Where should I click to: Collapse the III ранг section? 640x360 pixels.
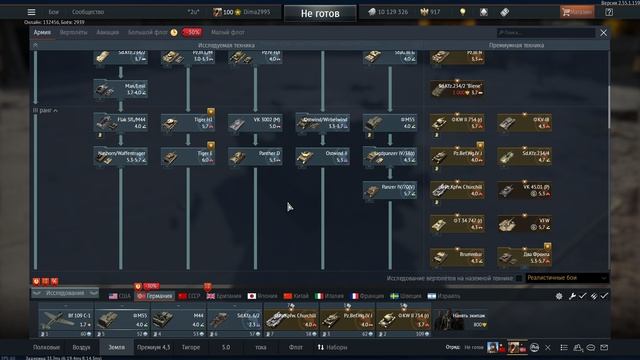44,111
